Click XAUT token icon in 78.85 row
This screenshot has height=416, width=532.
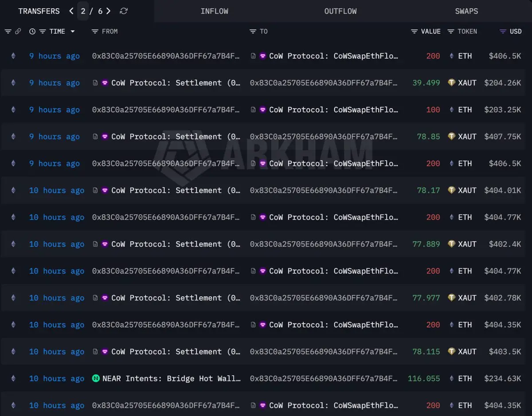(452, 137)
